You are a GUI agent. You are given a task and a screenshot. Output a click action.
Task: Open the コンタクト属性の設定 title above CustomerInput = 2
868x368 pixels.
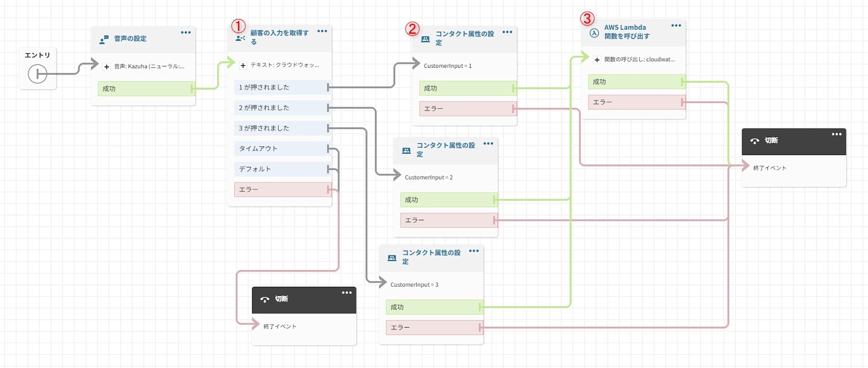pyautogui.click(x=446, y=149)
